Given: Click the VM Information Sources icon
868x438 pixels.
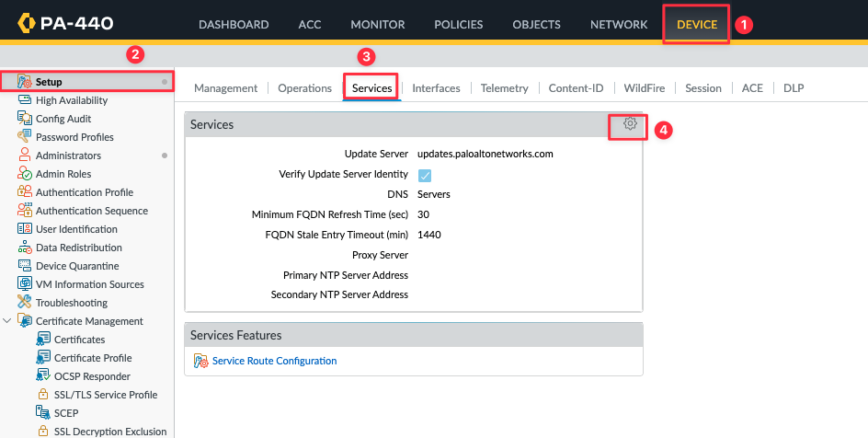Looking at the screenshot, I should pyautogui.click(x=24, y=283).
